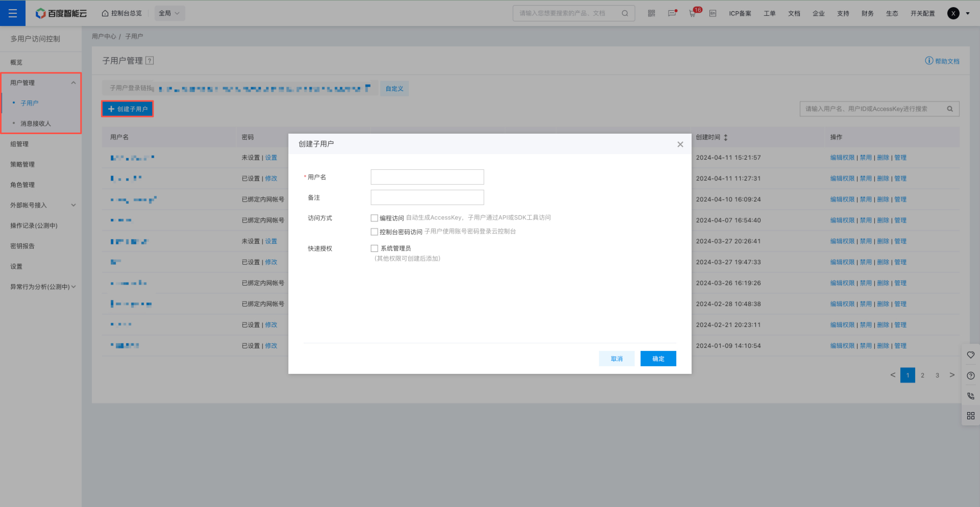Click 编辑权限 in the 15:21:57 row
Screen dimensions: 980x507
tap(842, 158)
